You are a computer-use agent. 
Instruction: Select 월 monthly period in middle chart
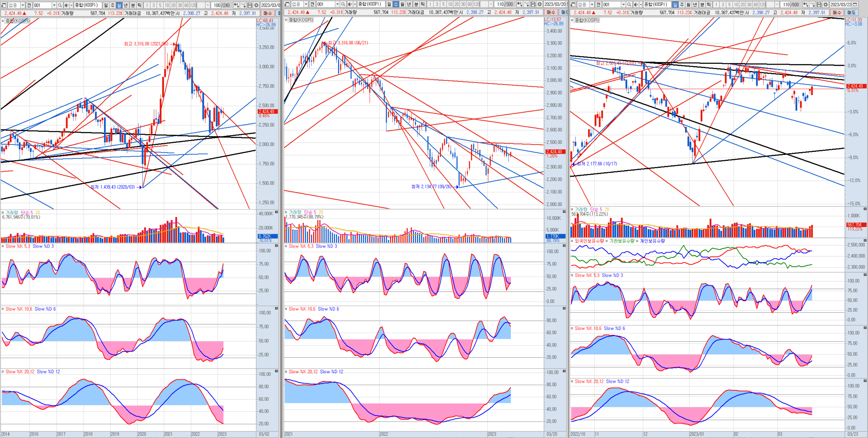402,4
